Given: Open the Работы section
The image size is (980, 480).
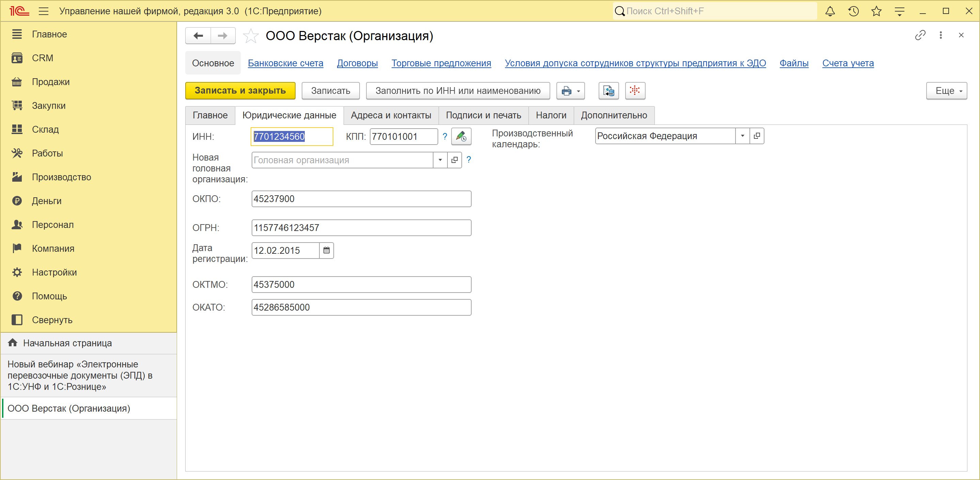Looking at the screenshot, I should click(89, 153).
